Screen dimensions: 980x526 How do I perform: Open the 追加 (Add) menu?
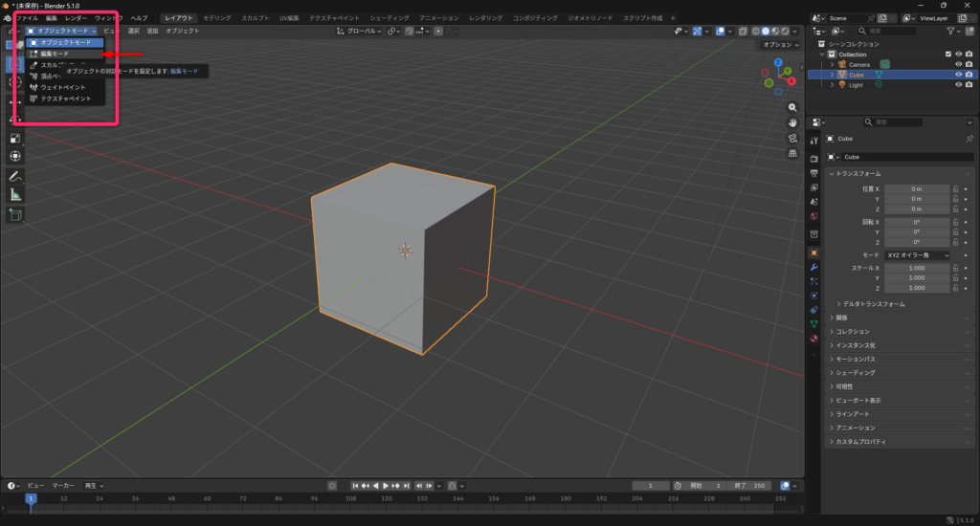(x=152, y=31)
